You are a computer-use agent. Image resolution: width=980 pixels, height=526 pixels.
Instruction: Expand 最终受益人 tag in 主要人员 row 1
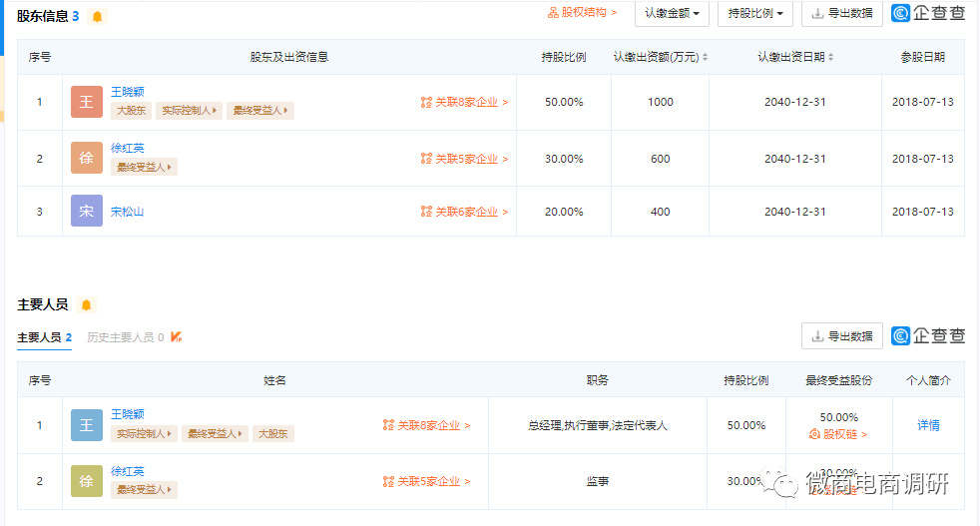point(215,434)
